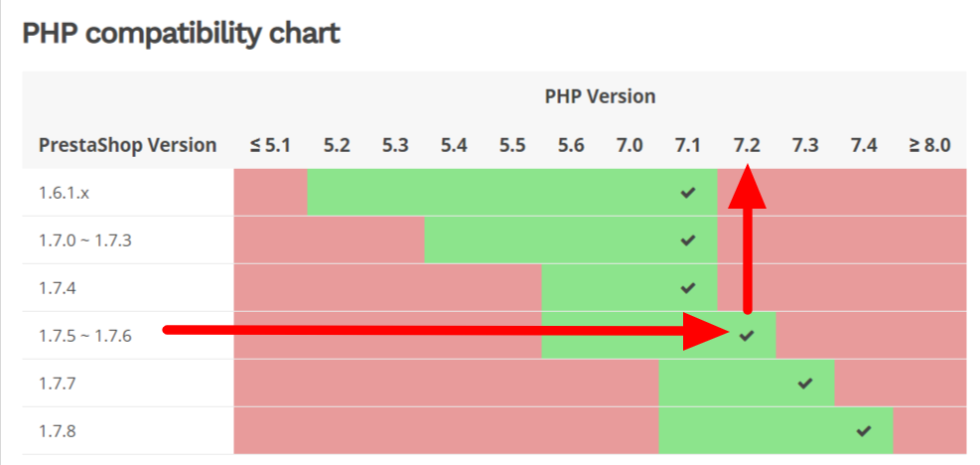Screen dimensions: 980x465
Task: Click the checkmark in the 1.7.0 ~ 1.7.3 row
Action: (687, 240)
